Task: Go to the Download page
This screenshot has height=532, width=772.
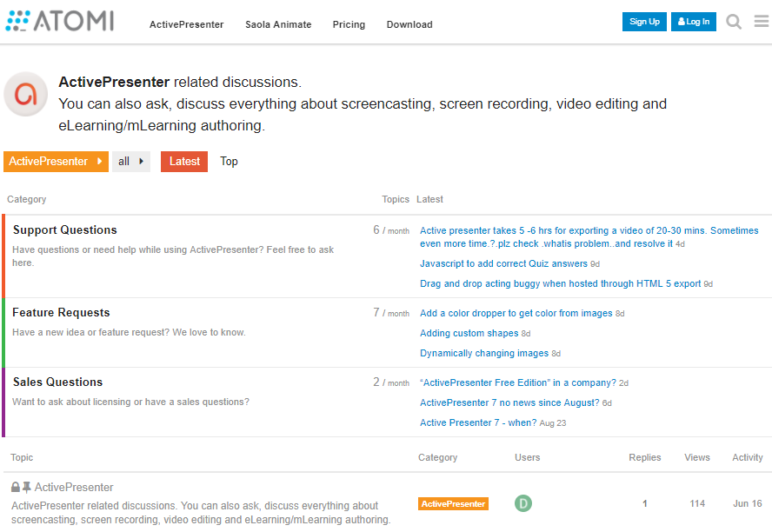Action: pos(409,24)
